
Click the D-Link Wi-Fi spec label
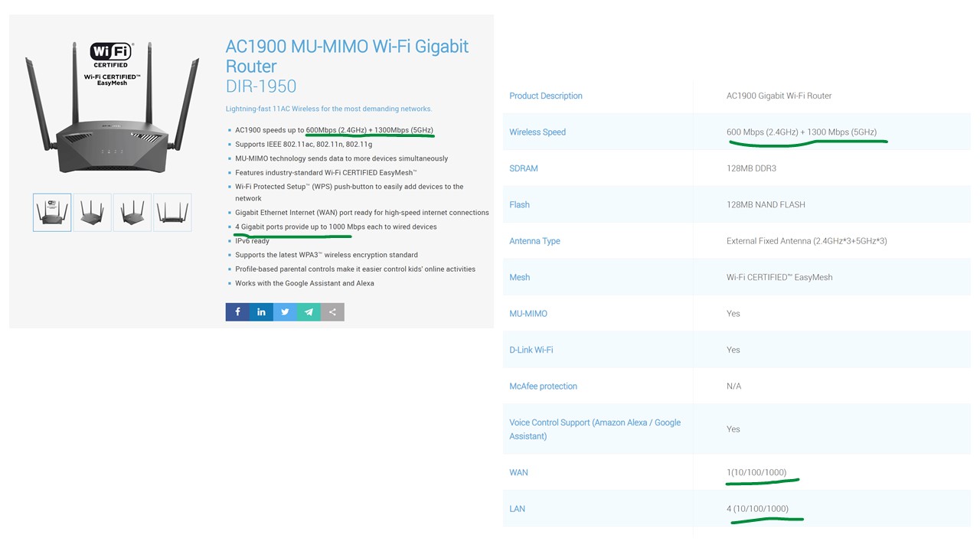(531, 350)
